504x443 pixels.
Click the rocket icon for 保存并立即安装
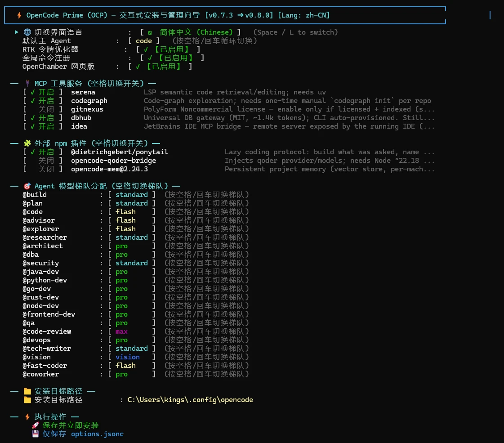36,425
